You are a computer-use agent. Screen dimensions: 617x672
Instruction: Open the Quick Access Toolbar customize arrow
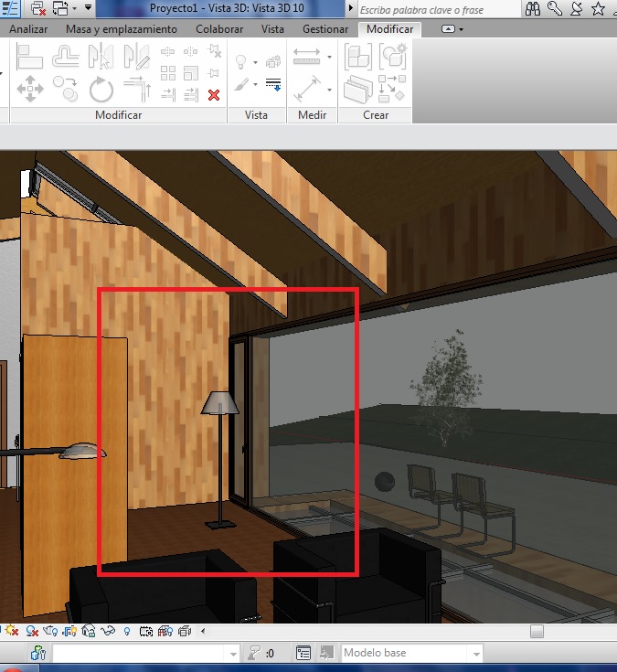coord(88,9)
